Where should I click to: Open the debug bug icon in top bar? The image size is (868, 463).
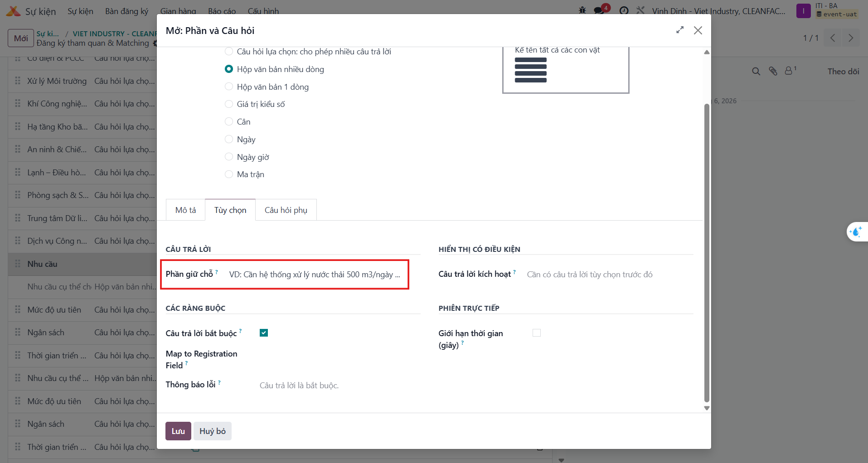(x=582, y=10)
